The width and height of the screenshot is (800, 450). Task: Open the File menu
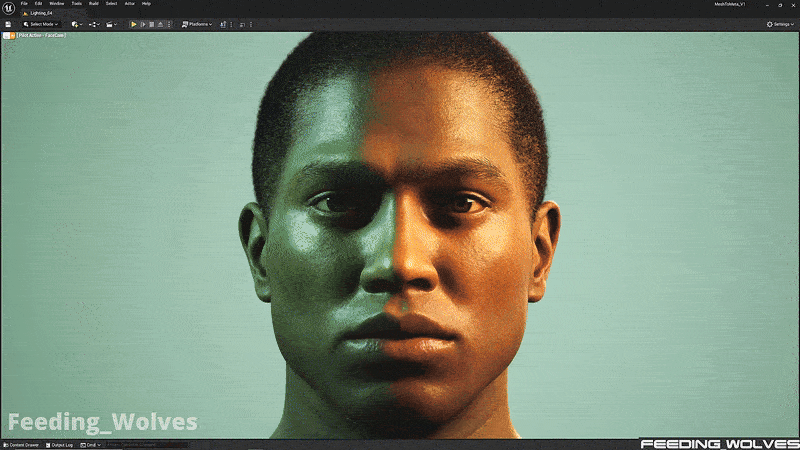[24, 4]
